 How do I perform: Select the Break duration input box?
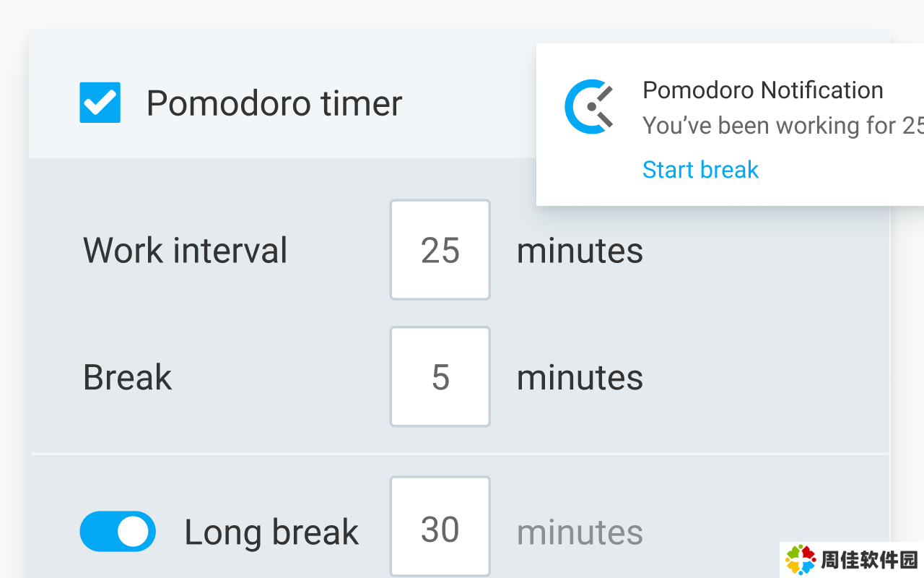click(x=440, y=377)
